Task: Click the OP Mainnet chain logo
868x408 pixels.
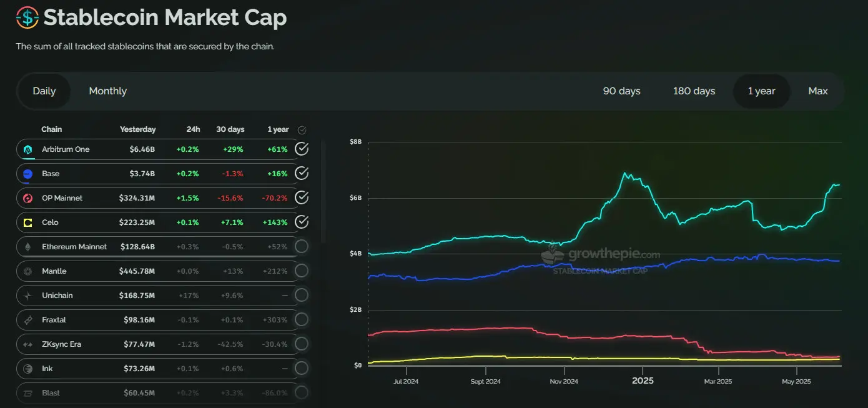Action: point(27,198)
